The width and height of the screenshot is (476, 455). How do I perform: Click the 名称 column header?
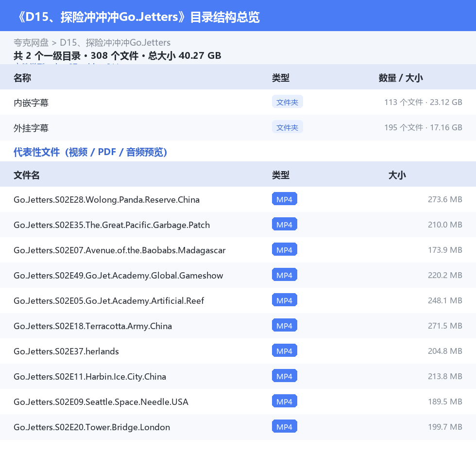pyautogui.click(x=22, y=78)
